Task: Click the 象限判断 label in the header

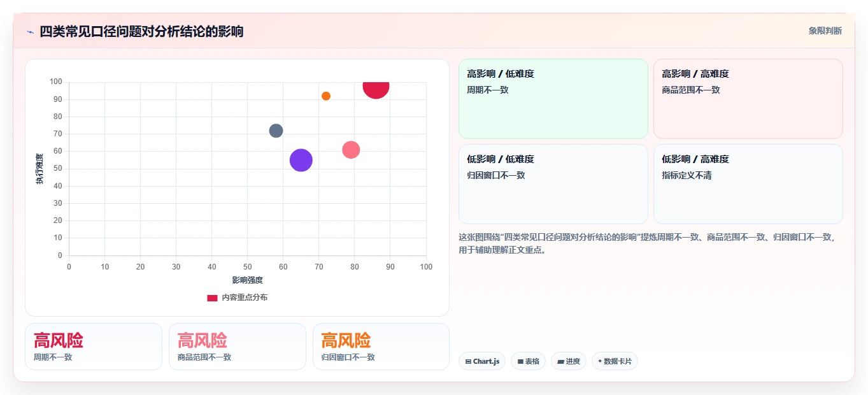Action: coord(825,31)
